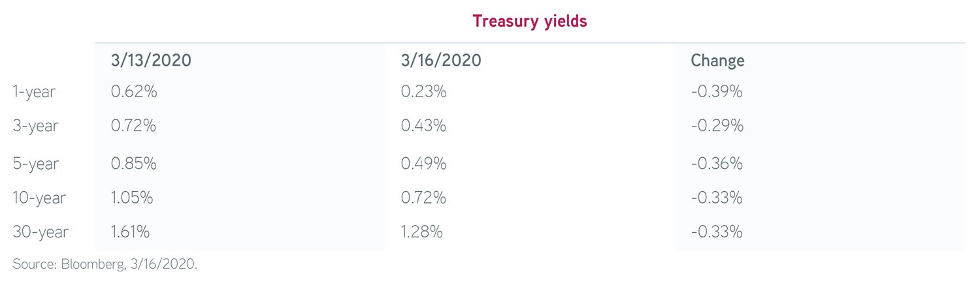Select the 10-year row label
980x287 pixels.
(39, 197)
